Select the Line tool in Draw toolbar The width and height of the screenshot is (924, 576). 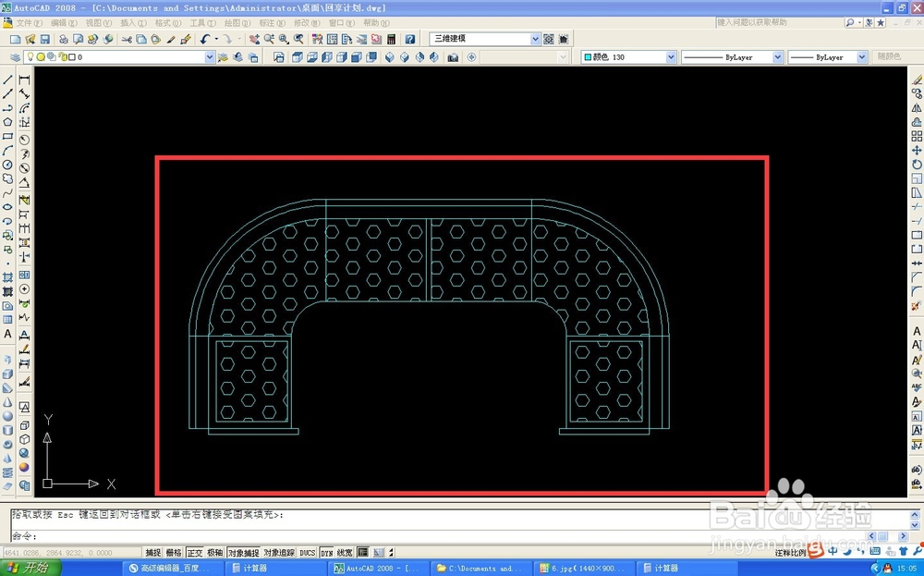point(7,80)
